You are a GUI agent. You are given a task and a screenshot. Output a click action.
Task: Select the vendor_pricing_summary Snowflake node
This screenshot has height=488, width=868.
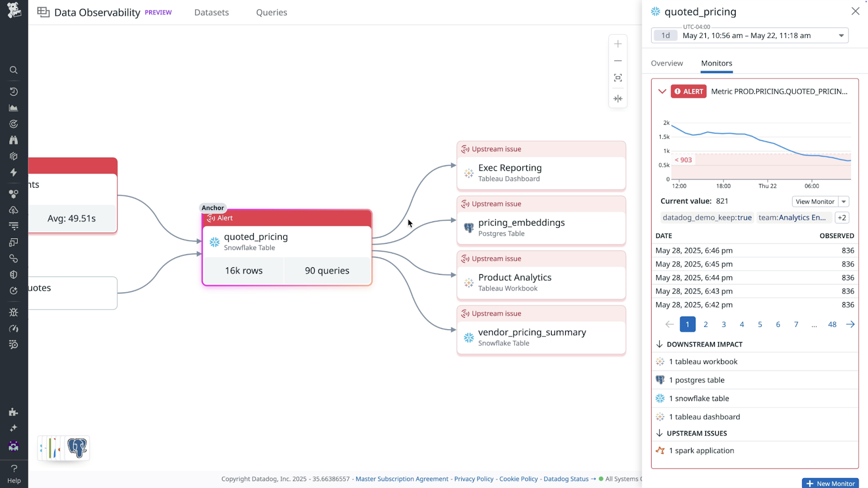coord(541,330)
